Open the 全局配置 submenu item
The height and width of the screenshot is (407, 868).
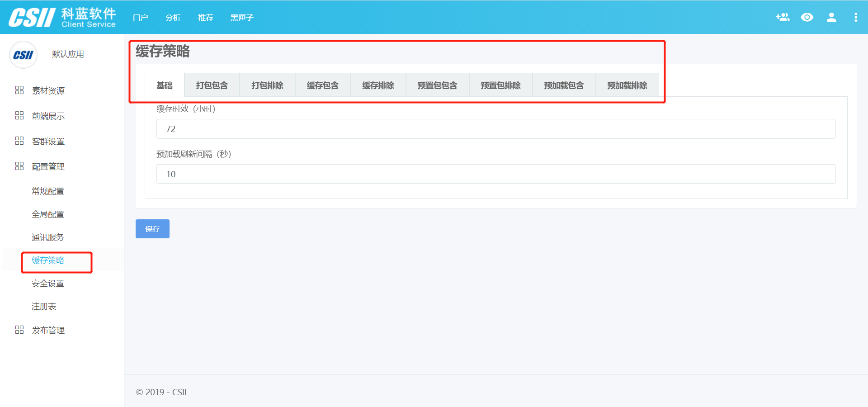48,214
